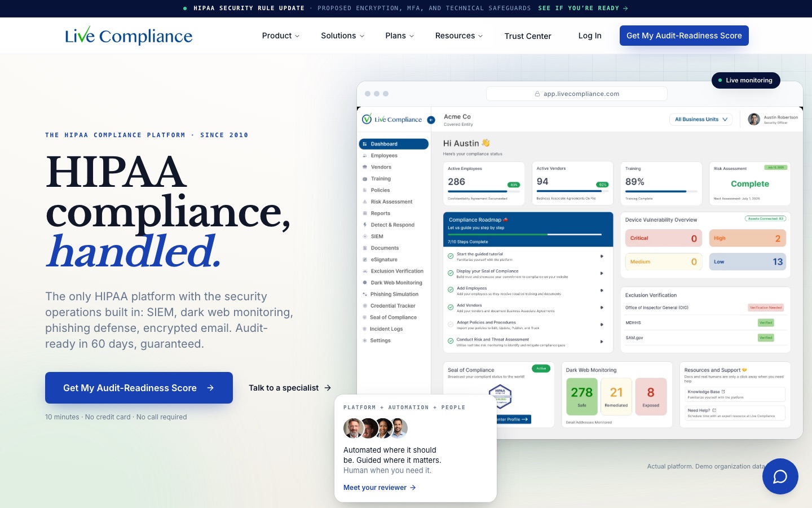Click header Get My Audit-Readiness Score button

tap(684, 36)
